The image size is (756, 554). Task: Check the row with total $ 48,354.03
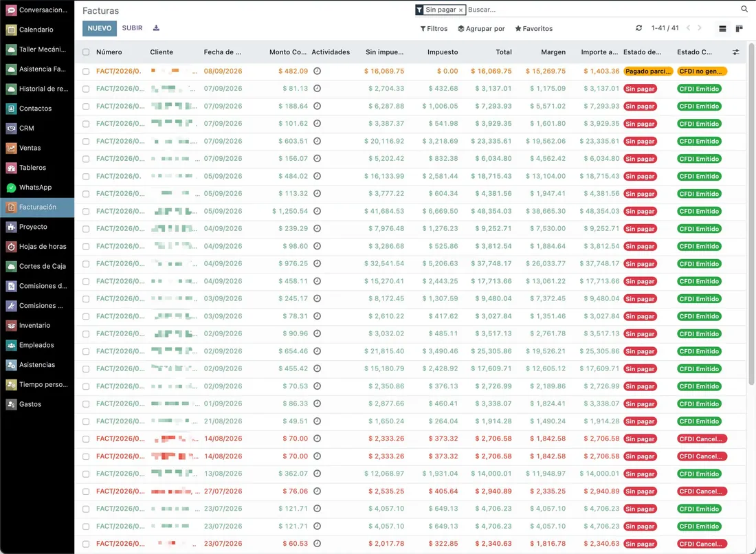(86, 211)
